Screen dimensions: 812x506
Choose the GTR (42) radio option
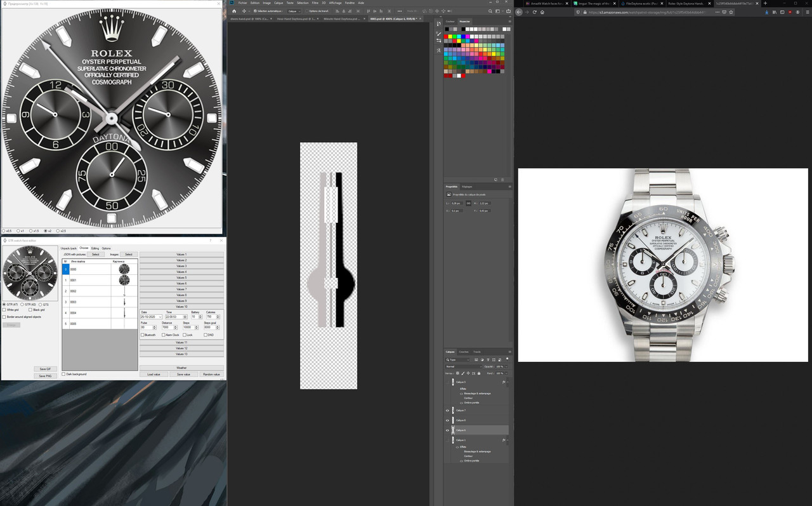[23, 305]
